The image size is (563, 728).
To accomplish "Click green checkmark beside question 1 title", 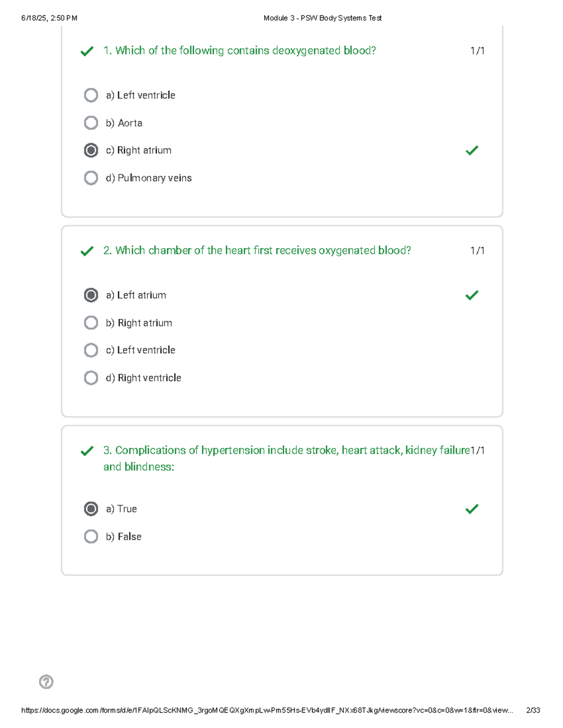I will pyautogui.click(x=87, y=51).
